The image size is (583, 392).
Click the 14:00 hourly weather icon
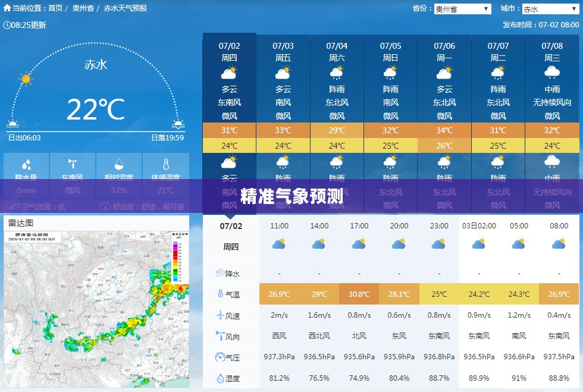pos(319,244)
